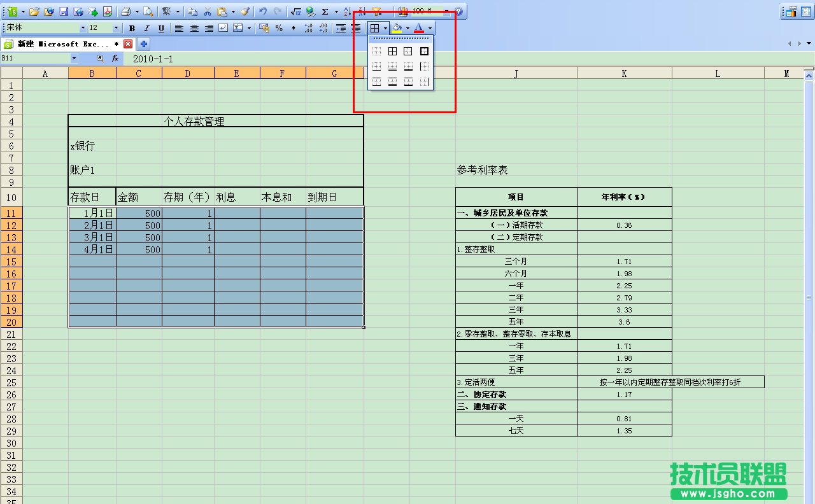Toggle bold formatting

tap(132, 27)
